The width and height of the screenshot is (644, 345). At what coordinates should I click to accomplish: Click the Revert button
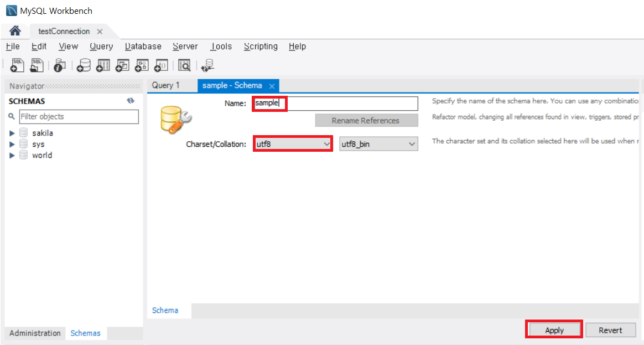(610, 330)
